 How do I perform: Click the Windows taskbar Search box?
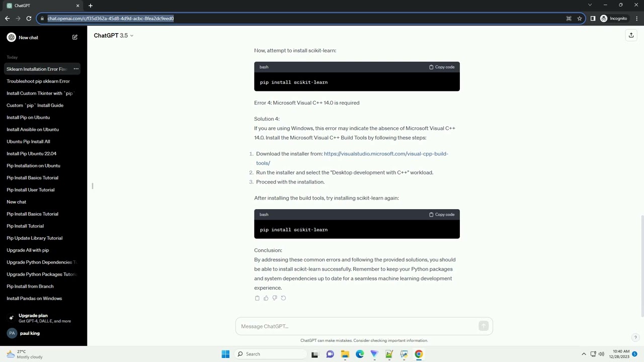point(271,354)
